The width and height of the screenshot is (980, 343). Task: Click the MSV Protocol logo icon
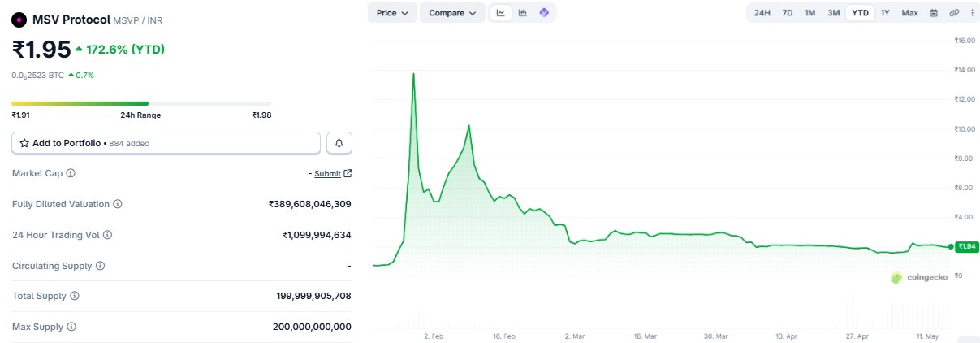pyautogui.click(x=19, y=19)
